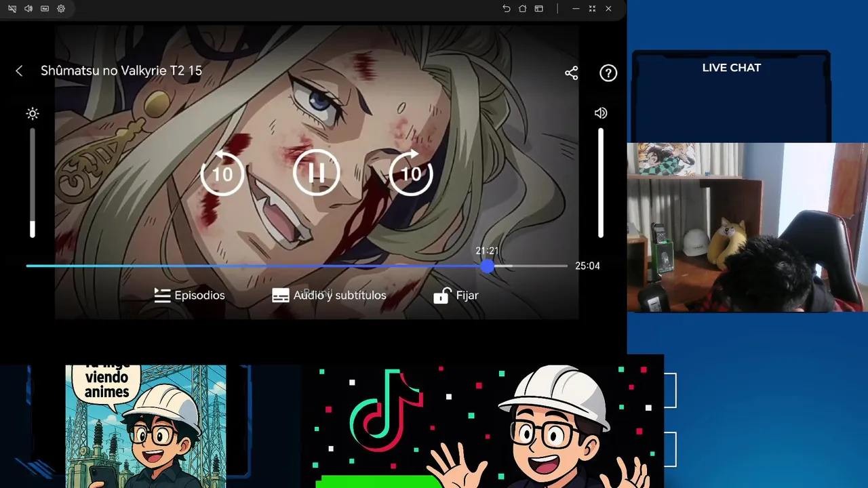This screenshot has height=488, width=868.
Task: Click the keyboard icon in the top toolbar
Action: click(x=45, y=9)
